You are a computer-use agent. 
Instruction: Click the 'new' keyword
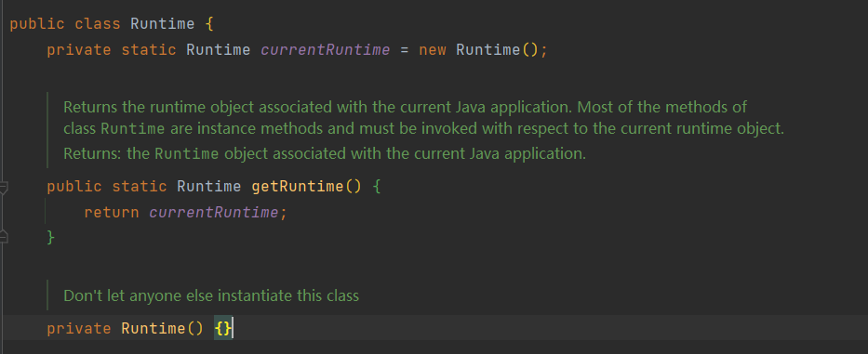click(433, 50)
